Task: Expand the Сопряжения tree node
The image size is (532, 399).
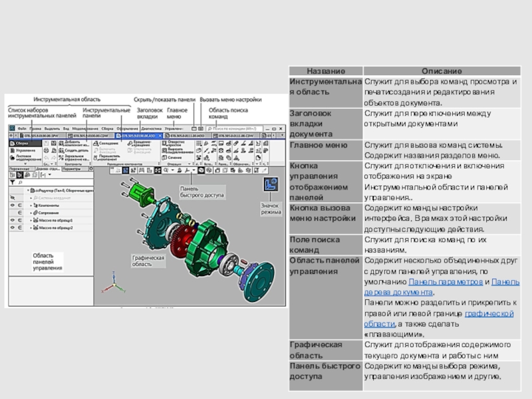Action: [31, 213]
